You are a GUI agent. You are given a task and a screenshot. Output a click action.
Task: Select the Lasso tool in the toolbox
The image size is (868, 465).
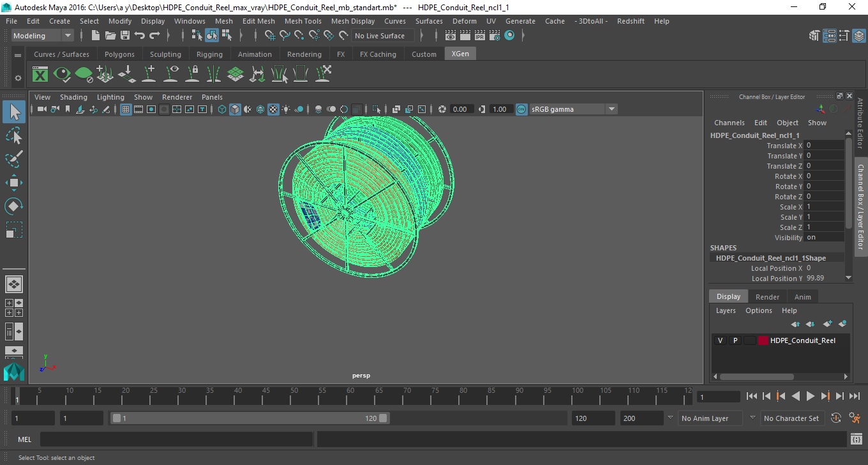13,135
